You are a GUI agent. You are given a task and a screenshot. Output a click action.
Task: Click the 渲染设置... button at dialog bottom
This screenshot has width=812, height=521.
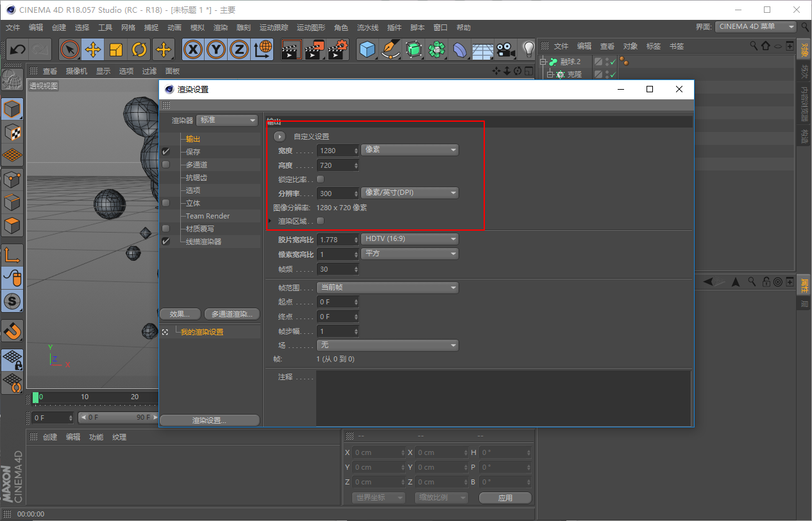[210, 420]
